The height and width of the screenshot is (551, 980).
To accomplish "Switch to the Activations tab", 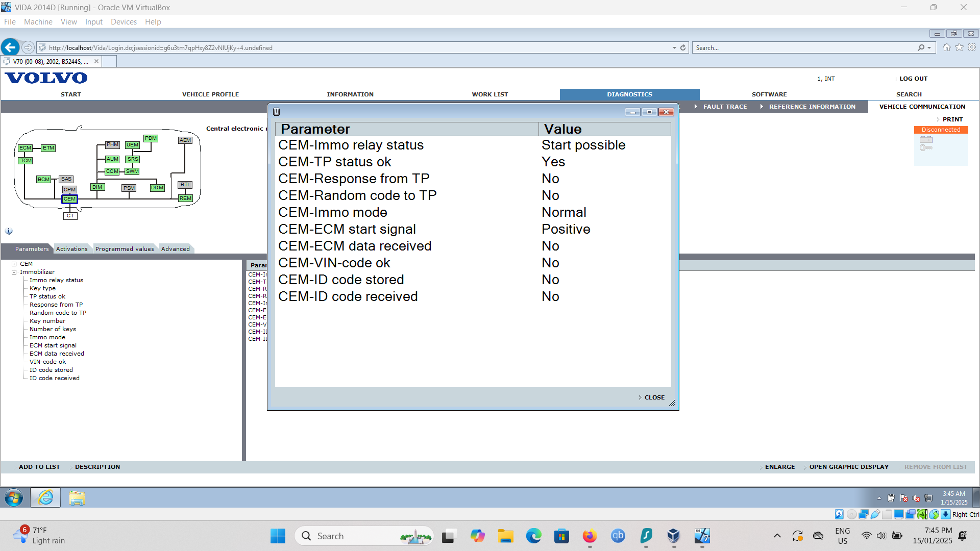I will point(71,249).
